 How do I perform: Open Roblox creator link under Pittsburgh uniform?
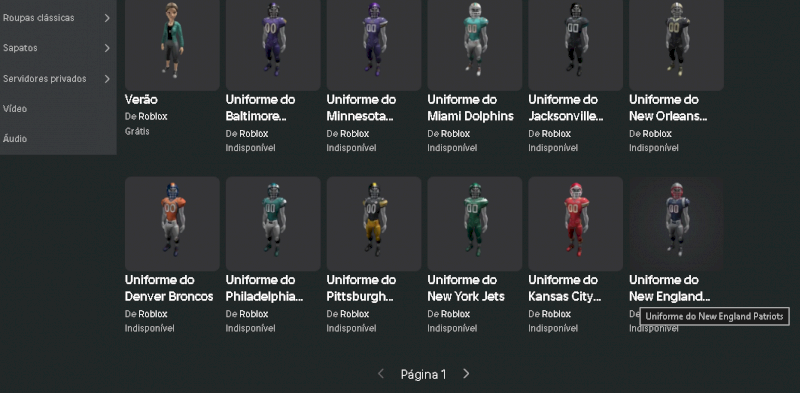pyautogui.click(x=355, y=314)
